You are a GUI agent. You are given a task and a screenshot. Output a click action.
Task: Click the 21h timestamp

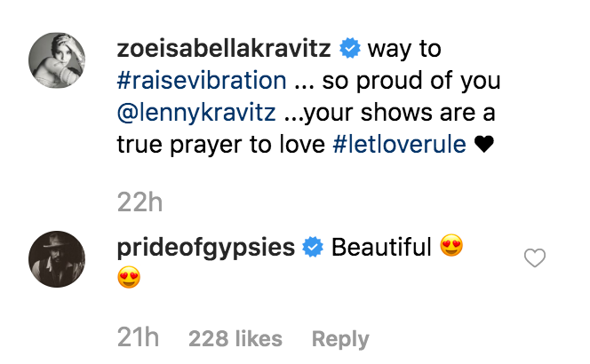coord(140,338)
